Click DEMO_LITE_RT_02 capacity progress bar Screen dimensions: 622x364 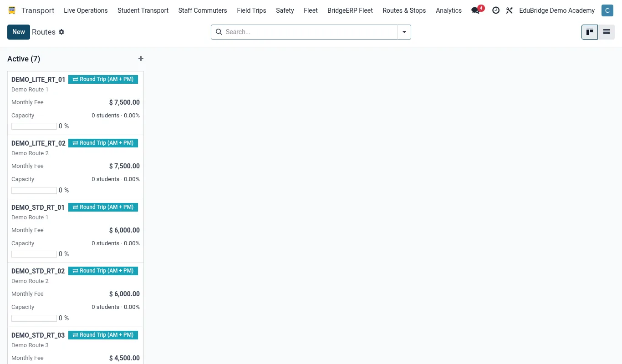[34, 190]
